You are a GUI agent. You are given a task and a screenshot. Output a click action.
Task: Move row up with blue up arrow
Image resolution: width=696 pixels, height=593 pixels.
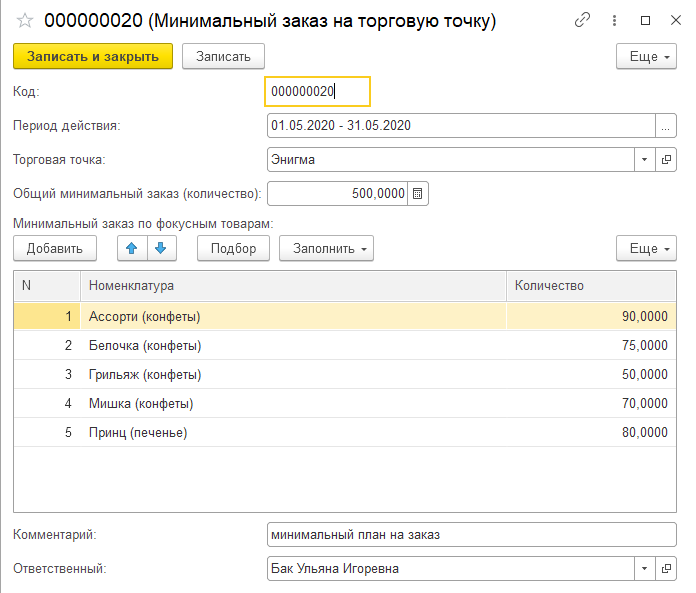pos(132,248)
